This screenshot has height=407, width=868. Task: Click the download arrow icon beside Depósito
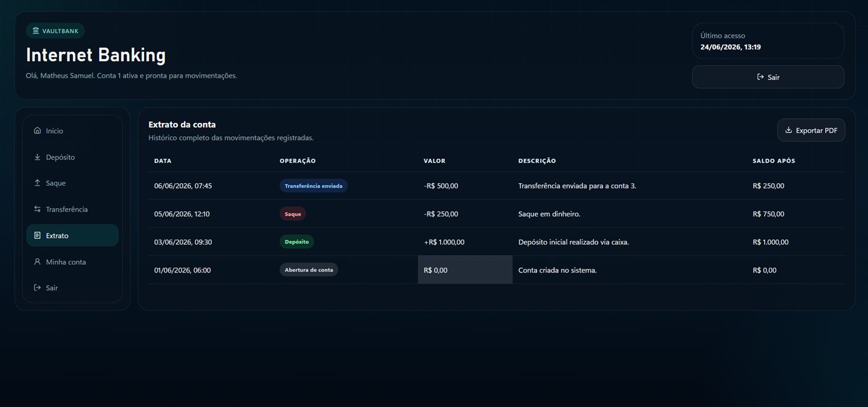coord(37,157)
